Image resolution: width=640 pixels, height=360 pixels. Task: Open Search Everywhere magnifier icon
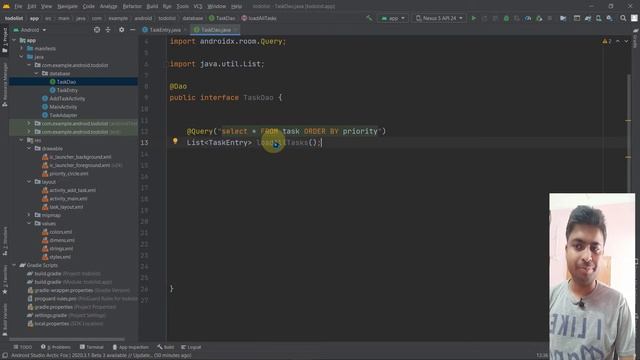[623, 18]
